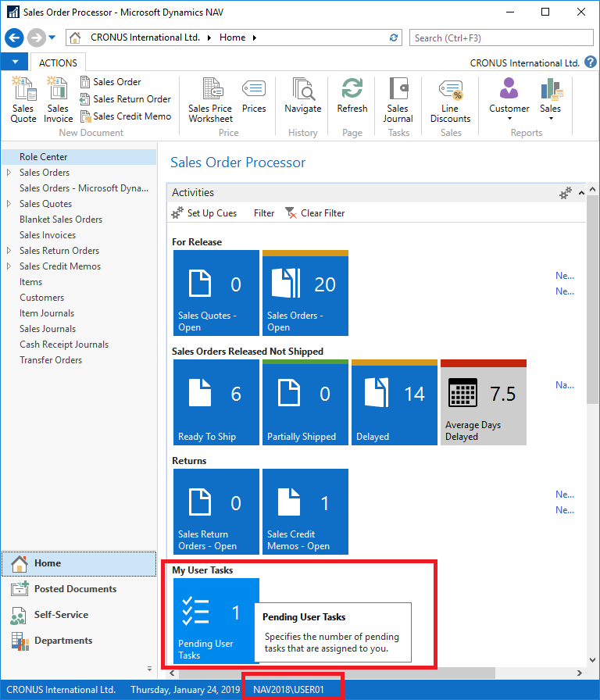This screenshot has width=600, height=700.
Task: Open the Sales Quotes - Open cue tile
Action: coord(216,293)
